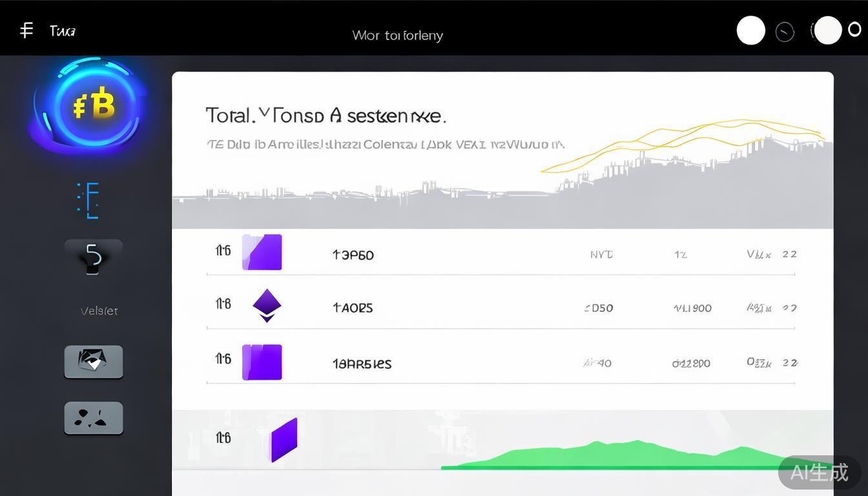This screenshot has width=868, height=496.
Task: Click the dark 5 sidebar button
Action: pyautogui.click(x=94, y=257)
